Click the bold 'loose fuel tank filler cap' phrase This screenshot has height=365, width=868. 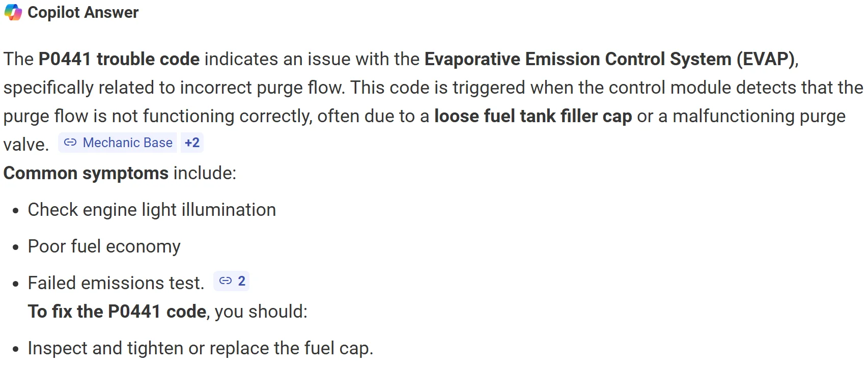533,116
